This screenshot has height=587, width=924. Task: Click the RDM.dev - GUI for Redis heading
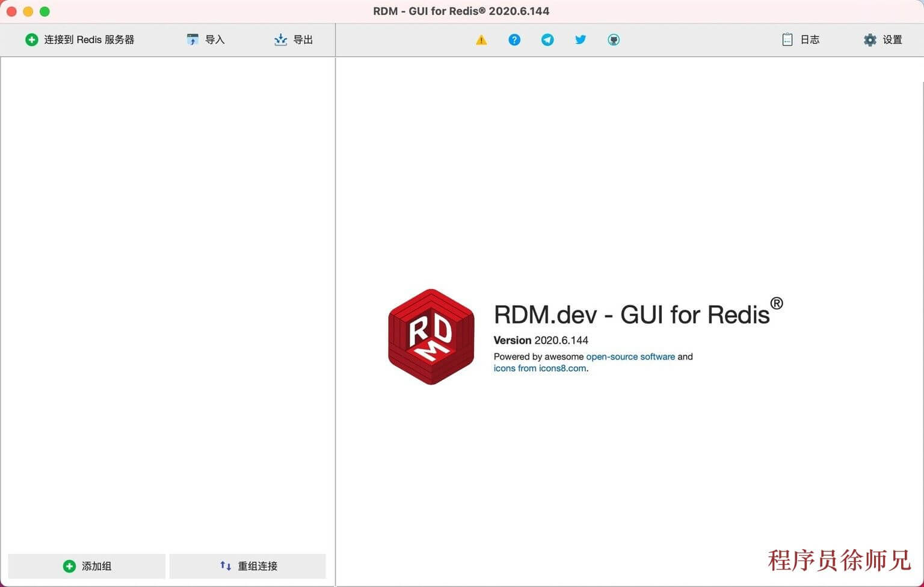[638, 312]
